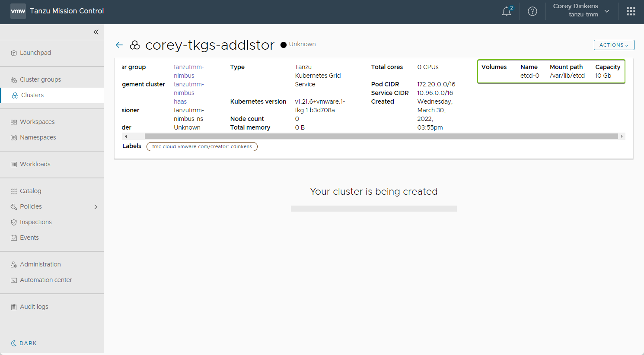Click the cluster icon beside corey-tkgs-addlstor
The image size is (644, 355).
click(135, 45)
